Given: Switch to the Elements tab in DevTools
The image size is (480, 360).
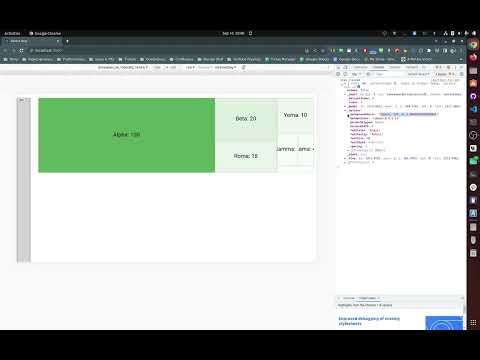Looking at the screenshot, I should (360, 67).
